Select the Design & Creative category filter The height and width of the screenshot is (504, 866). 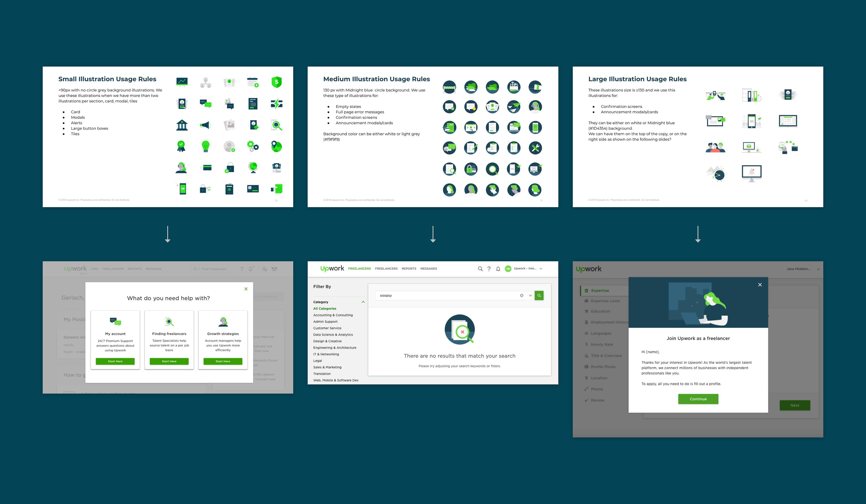pos(327,341)
